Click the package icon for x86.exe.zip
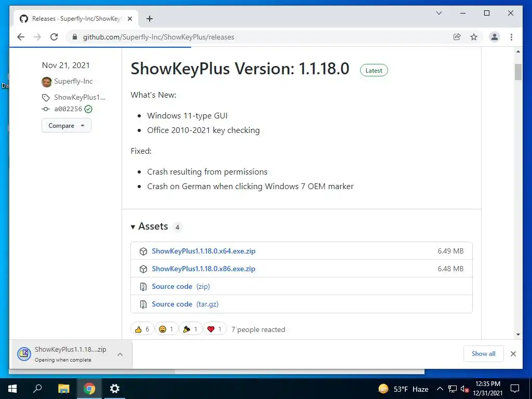This screenshot has height=399, width=532. pyautogui.click(x=143, y=269)
